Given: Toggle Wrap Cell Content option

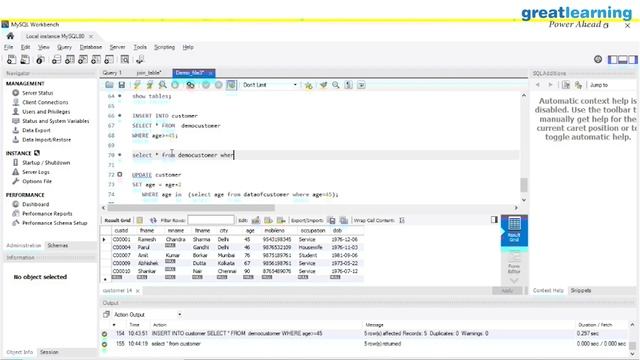Looking at the screenshot, I should [x=402, y=220].
